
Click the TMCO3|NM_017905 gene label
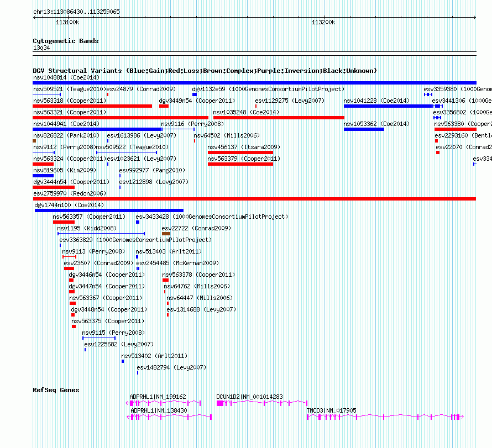coord(331,410)
